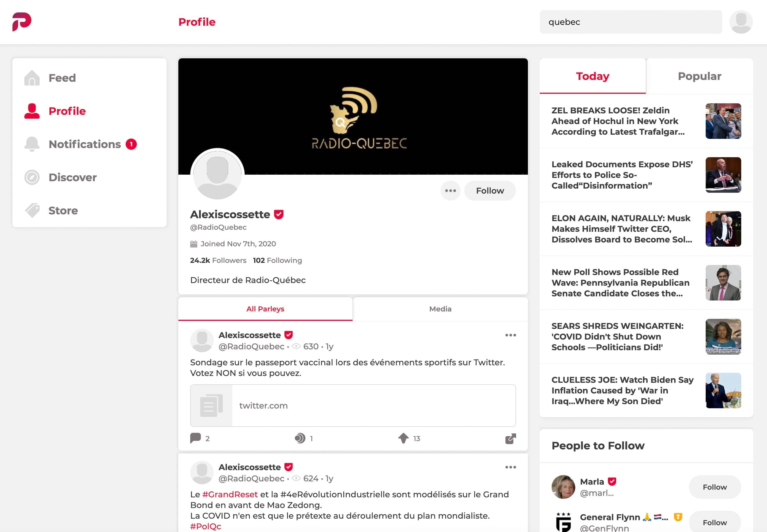Click the red notification count badge
Viewport: 767px width, 532px height.
pyautogui.click(x=131, y=144)
